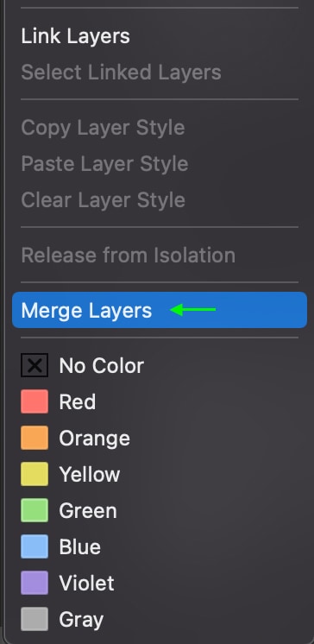Choose the violet swatch square
This screenshot has width=314, height=644.
tap(35, 583)
